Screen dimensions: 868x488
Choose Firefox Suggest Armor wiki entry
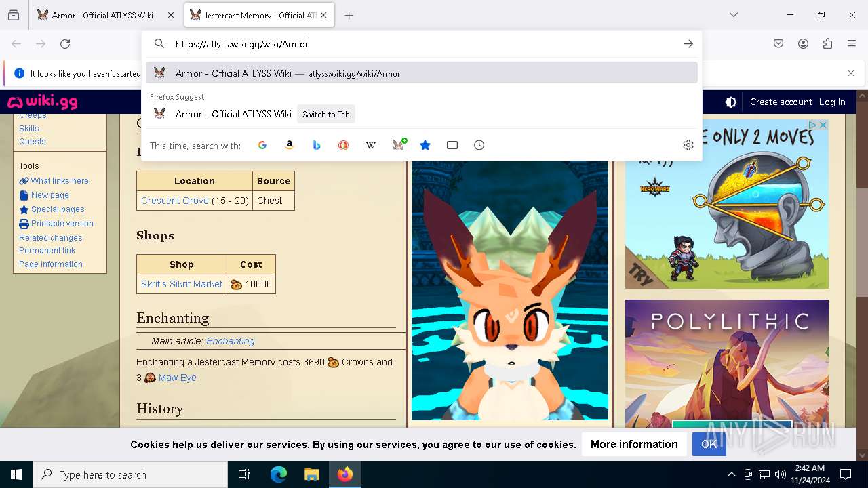[x=422, y=114]
